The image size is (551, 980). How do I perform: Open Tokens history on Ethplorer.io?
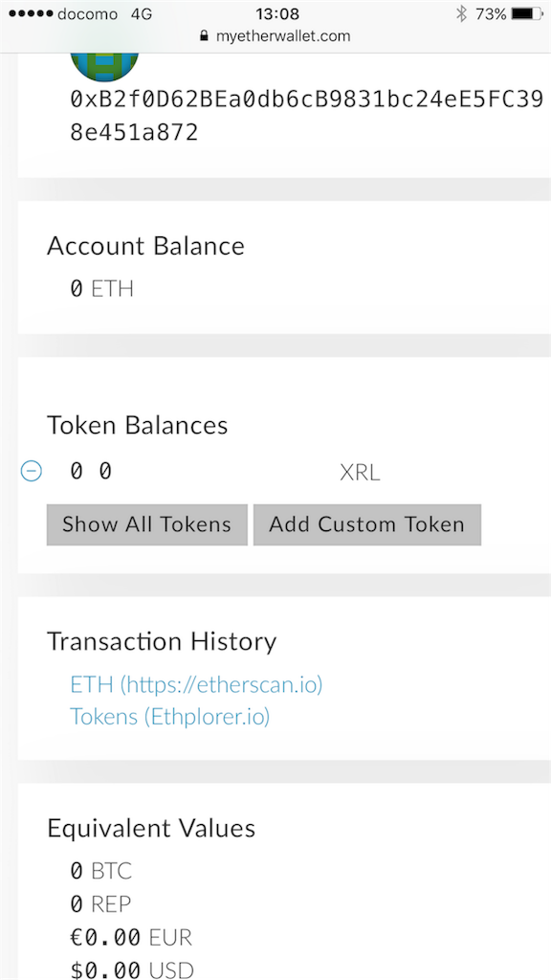pyautogui.click(x=170, y=716)
